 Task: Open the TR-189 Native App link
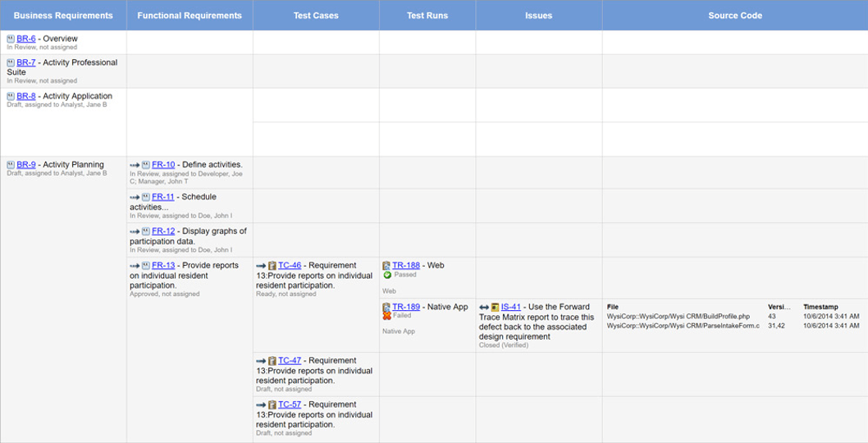(x=405, y=307)
